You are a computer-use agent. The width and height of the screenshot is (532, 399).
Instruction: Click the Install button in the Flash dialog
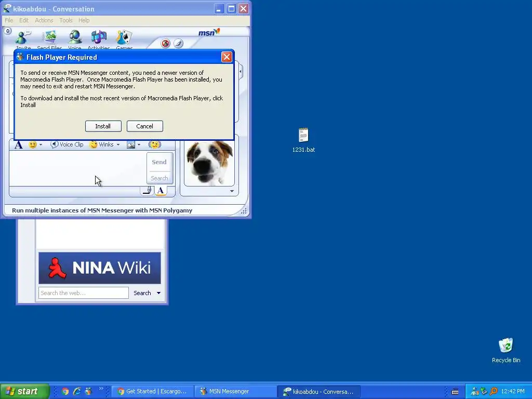tap(103, 126)
